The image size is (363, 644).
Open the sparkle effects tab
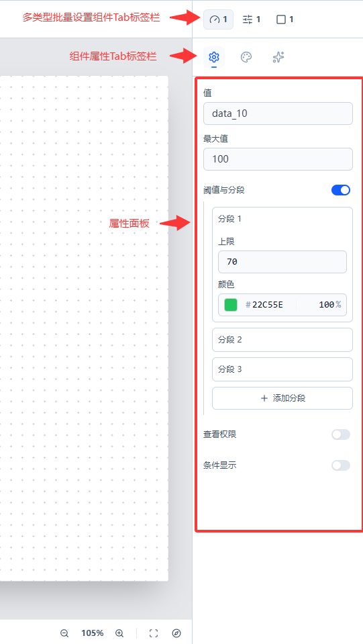(278, 57)
